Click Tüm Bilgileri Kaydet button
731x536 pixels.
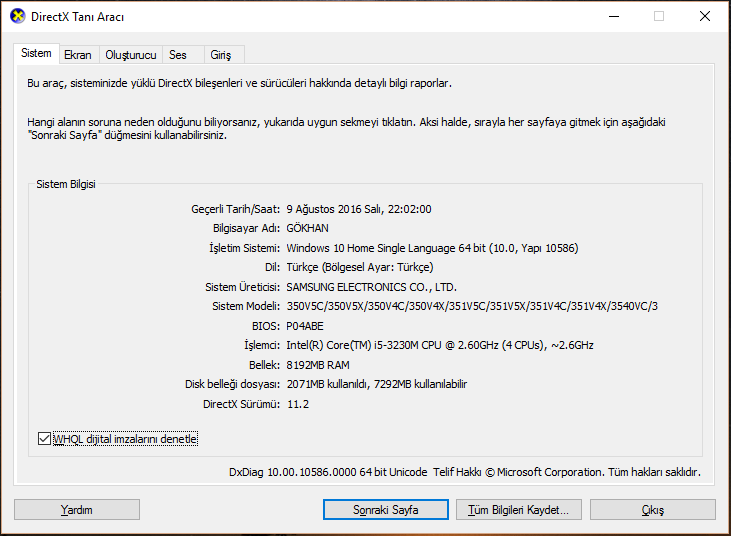click(x=518, y=509)
